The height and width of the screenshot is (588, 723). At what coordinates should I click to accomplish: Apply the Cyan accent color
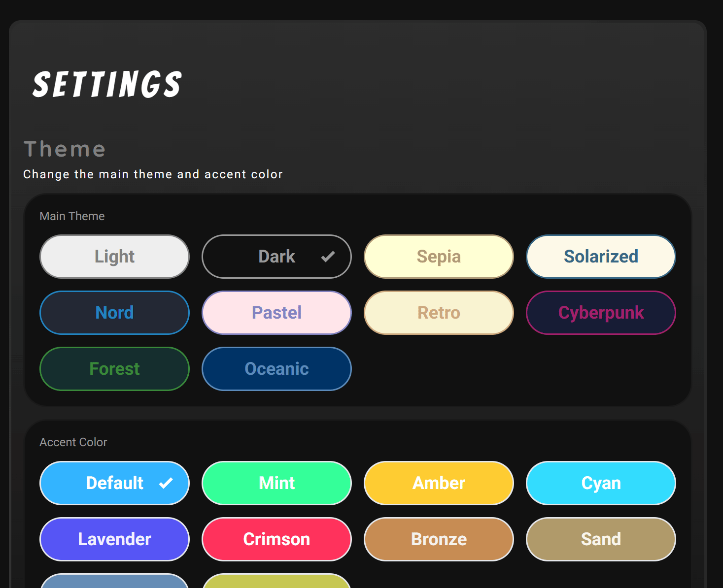click(601, 483)
